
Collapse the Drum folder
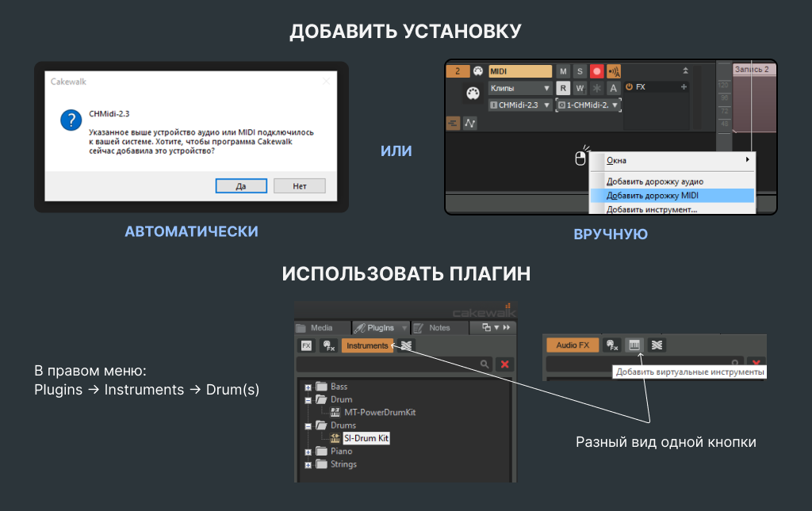[308, 400]
